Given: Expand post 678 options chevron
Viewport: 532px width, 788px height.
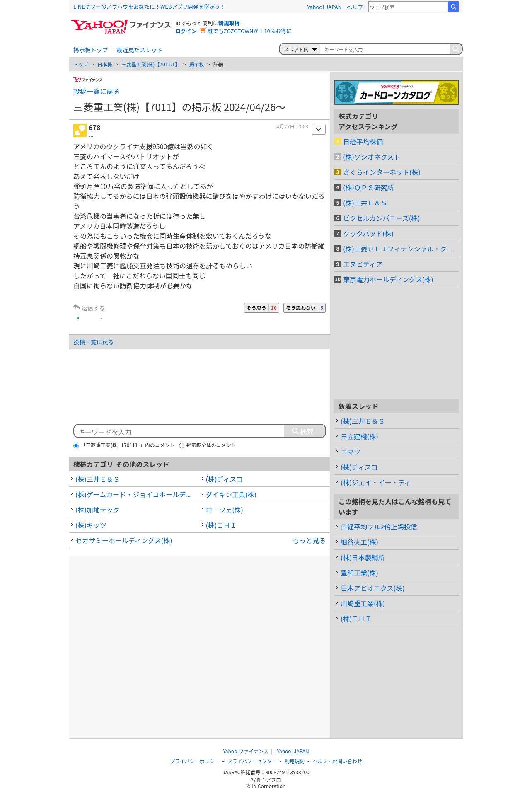Looking at the screenshot, I should [319, 129].
